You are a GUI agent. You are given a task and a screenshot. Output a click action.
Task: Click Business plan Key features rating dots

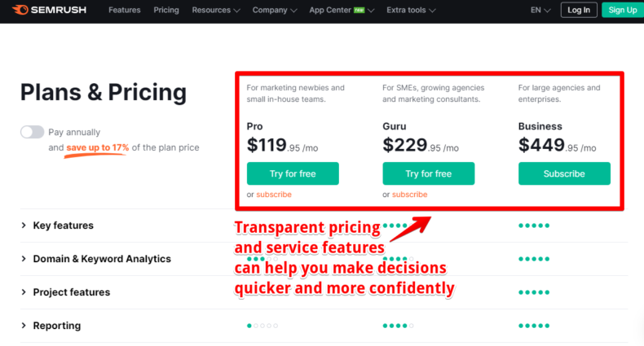pos(533,226)
